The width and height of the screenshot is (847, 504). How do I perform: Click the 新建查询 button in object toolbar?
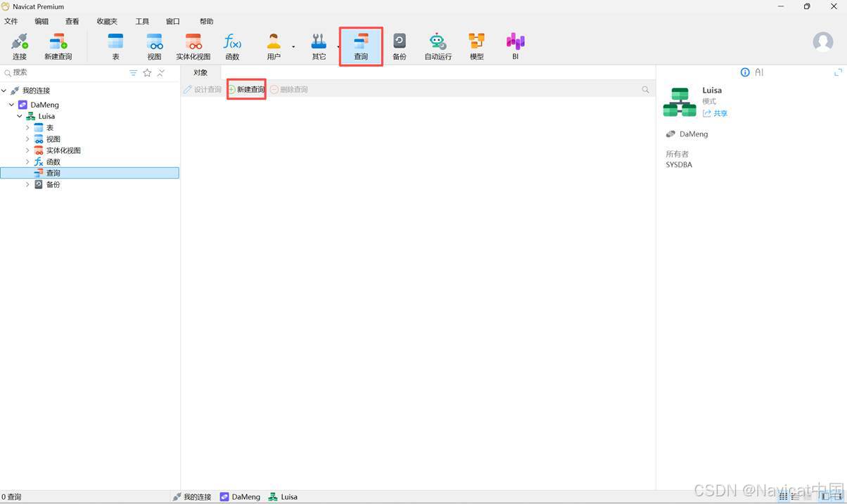246,89
